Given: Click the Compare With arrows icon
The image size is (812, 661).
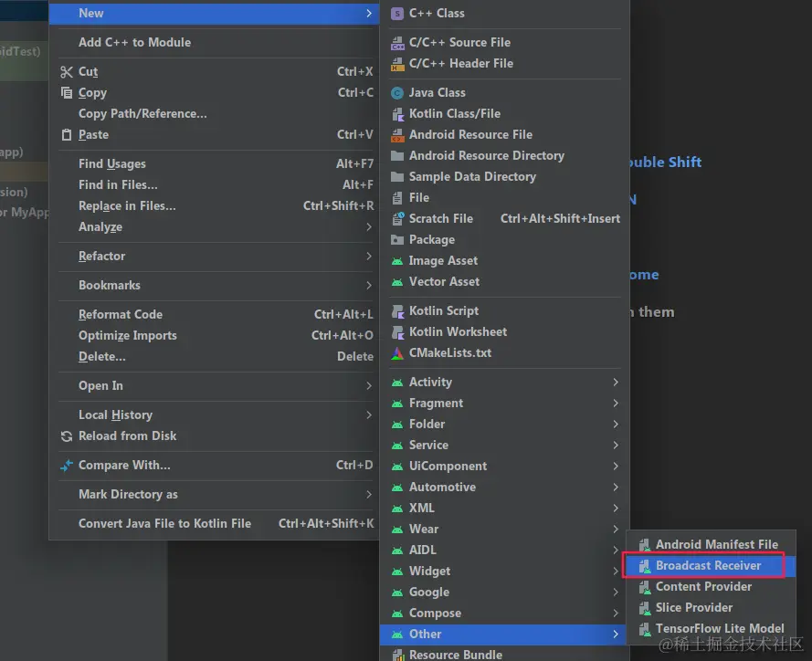Looking at the screenshot, I should [67, 466].
